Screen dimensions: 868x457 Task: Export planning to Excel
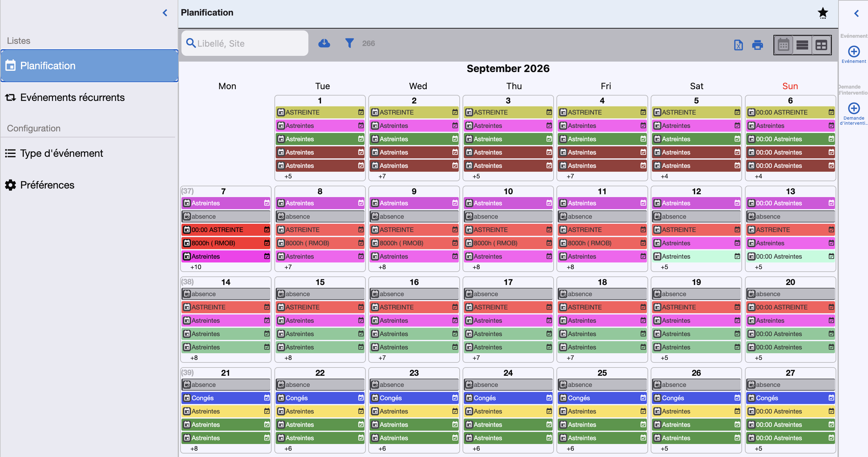coord(738,45)
